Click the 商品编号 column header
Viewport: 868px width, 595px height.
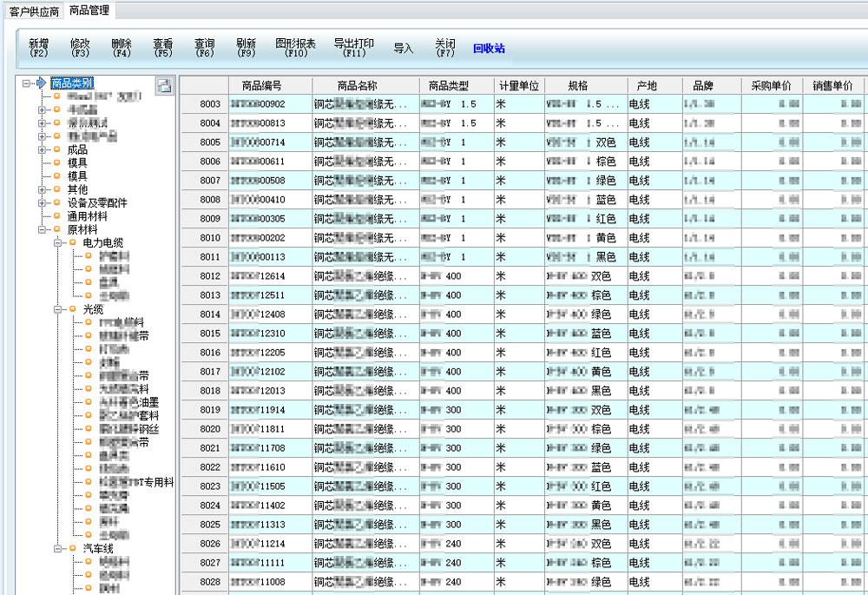[x=261, y=86]
